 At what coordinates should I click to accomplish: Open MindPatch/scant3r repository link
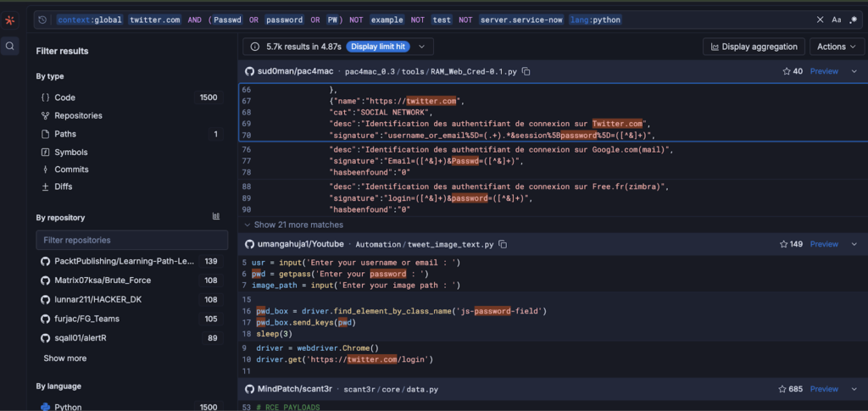(295, 389)
